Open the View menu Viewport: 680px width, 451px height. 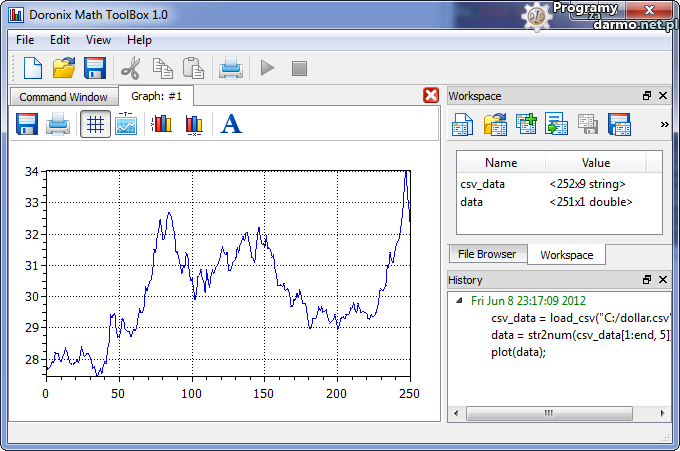pyautogui.click(x=98, y=40)
